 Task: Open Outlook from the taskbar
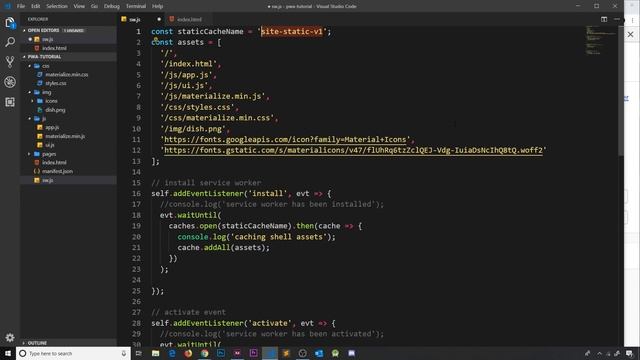pos(319,353)
